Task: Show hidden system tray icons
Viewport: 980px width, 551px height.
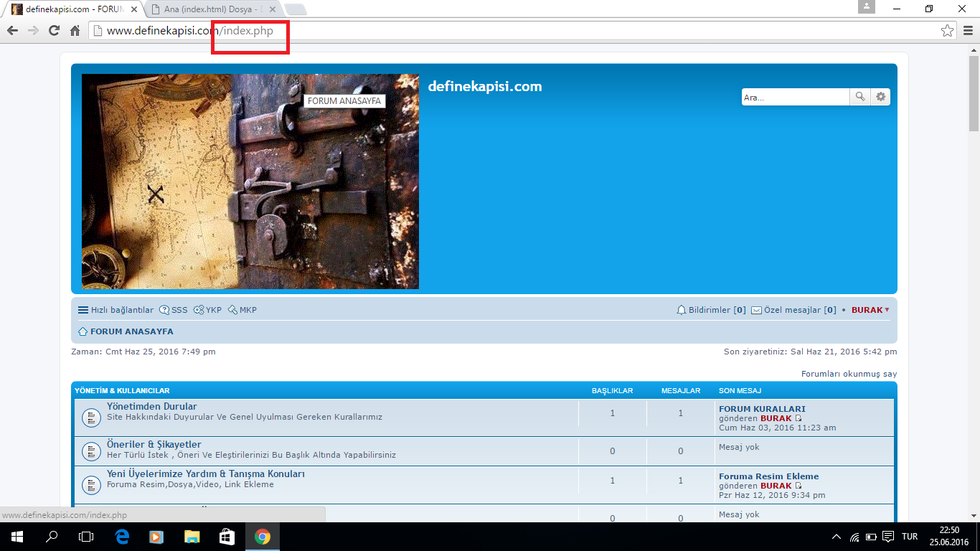Action: [x=837, y=537]
